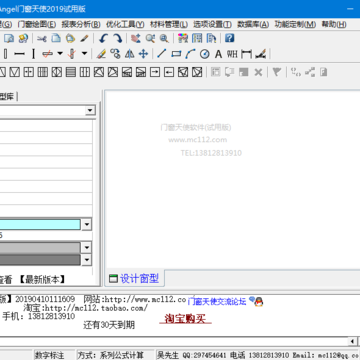Open dropdown arrow beside vertical red-check tool

84,53
